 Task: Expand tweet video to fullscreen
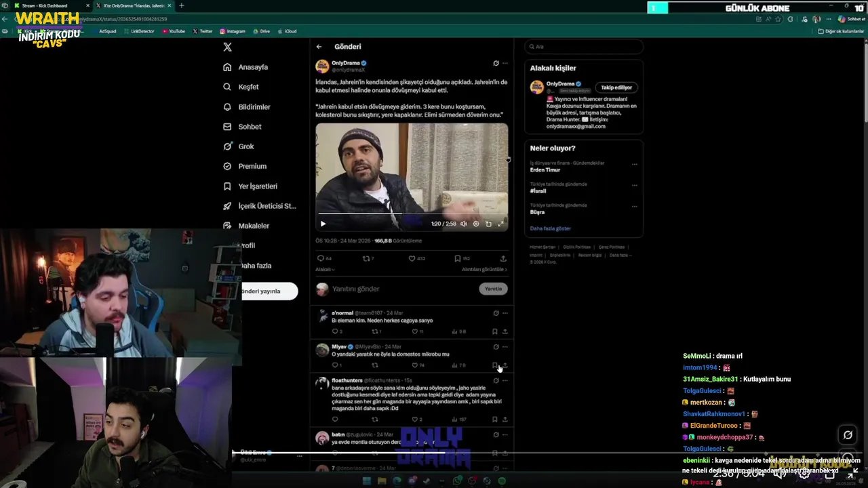tap(501, 224)
